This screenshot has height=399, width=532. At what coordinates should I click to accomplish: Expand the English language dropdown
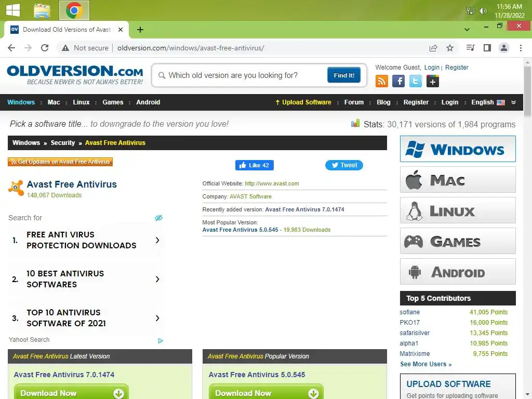[488, 102]
